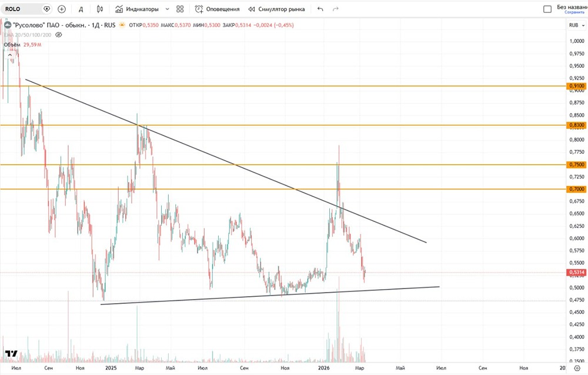Viewport: 588px width, 375px height.
Task: Click the Оповещения alerts button
Action: (218, 9)
